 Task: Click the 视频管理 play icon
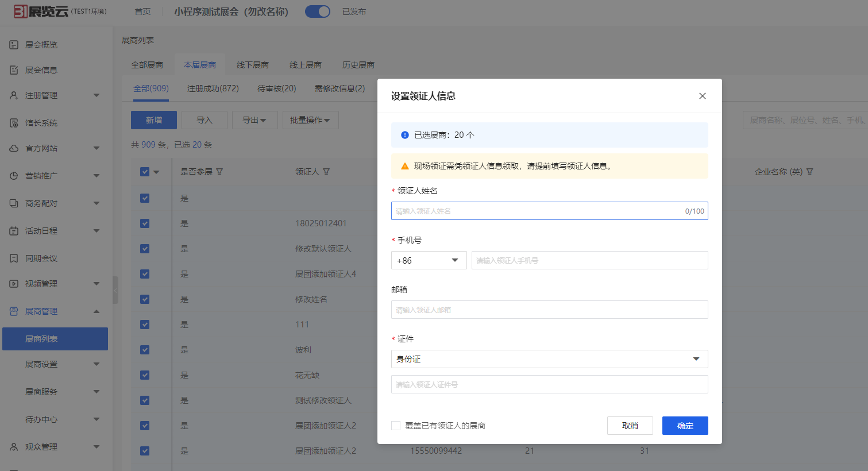pyautogui.click(x=14, y=283)
